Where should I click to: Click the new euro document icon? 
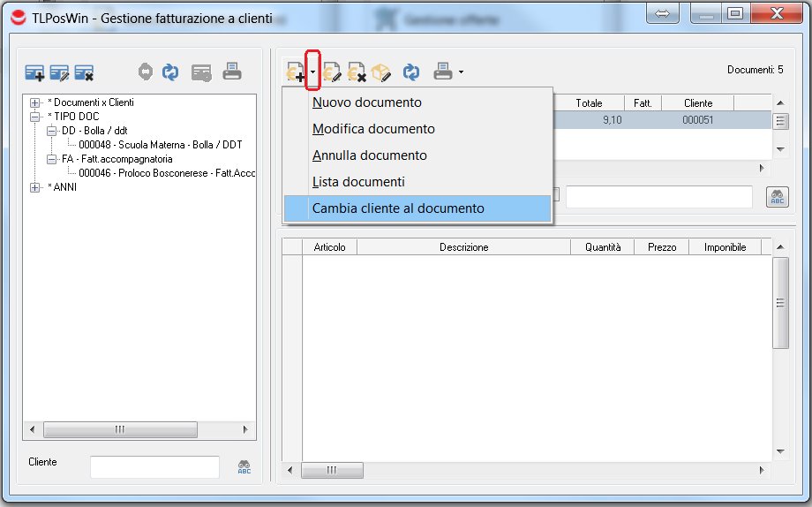click(294, 72)
